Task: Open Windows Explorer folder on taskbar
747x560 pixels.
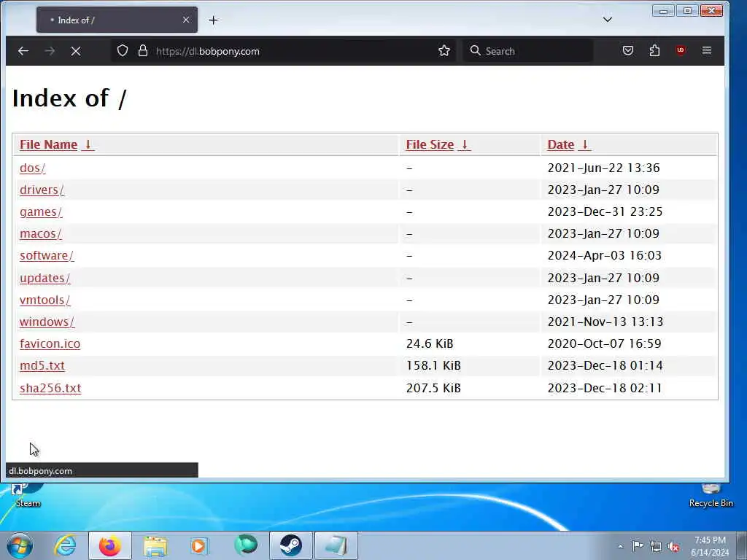Action: point(155,545)
